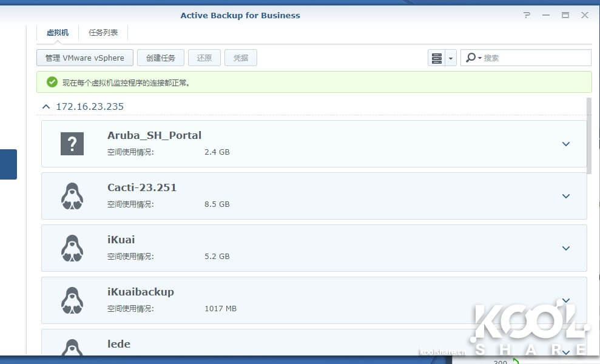Click the 还原 button
This screenshot has width=600, height=364.
204,58
